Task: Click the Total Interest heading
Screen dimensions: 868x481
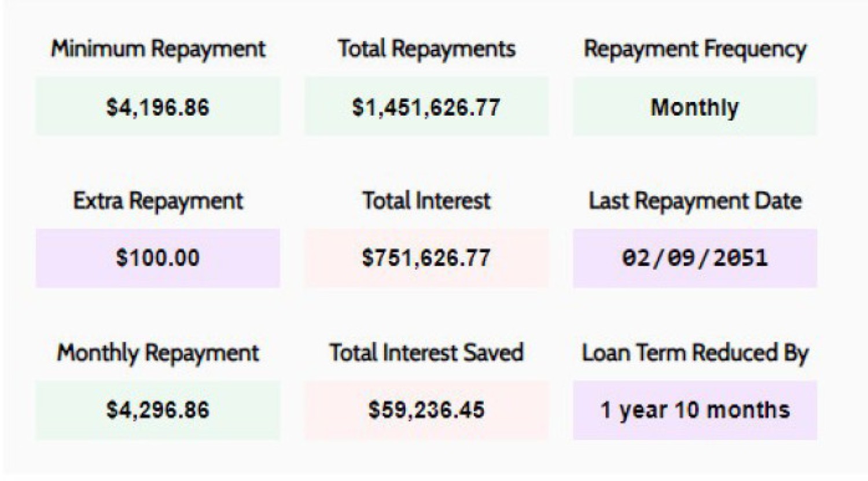Action: tap(426, 201)
